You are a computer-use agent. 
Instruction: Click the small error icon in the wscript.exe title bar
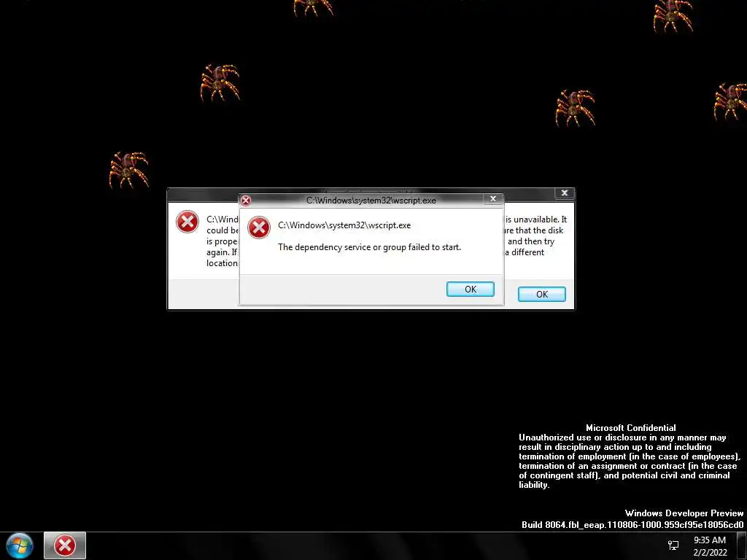246,201
